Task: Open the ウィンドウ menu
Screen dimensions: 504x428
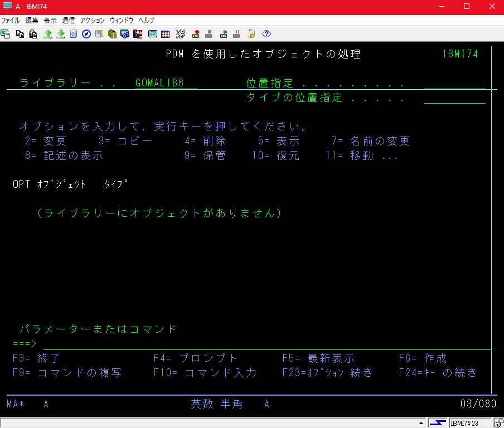Action: [x=121, y=20]
